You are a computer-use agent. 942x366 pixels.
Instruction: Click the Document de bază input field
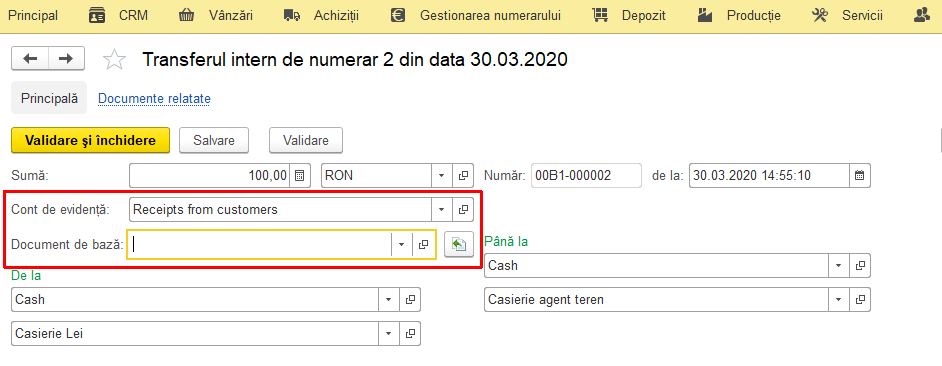pyautogui.click(x=260, y=245)
